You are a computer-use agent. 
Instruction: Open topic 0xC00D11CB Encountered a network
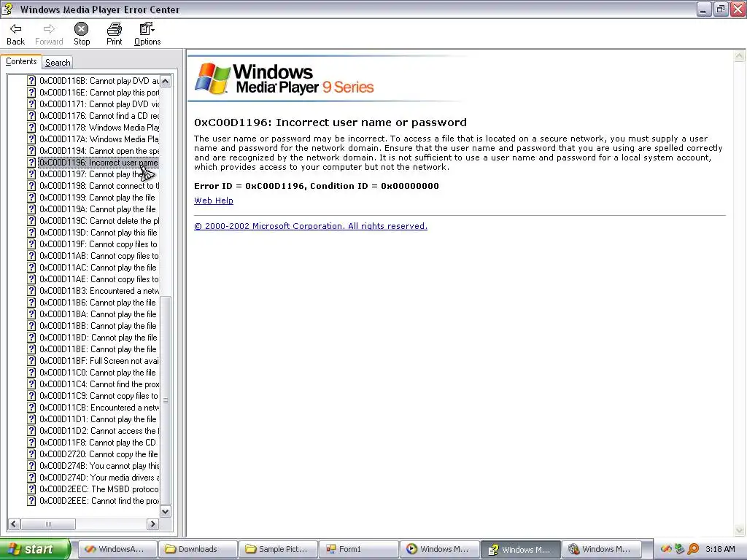tap(99, 408)
